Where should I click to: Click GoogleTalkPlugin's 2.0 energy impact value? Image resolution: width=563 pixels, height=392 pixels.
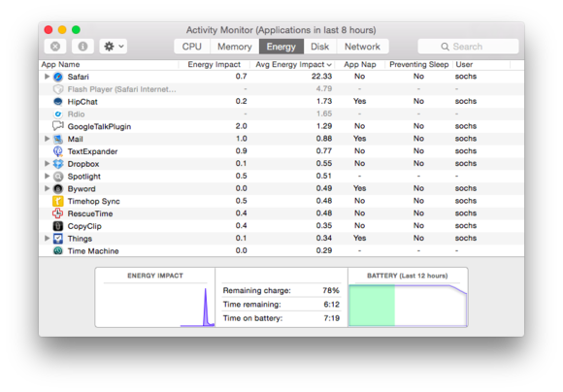(x=242, y=126)
